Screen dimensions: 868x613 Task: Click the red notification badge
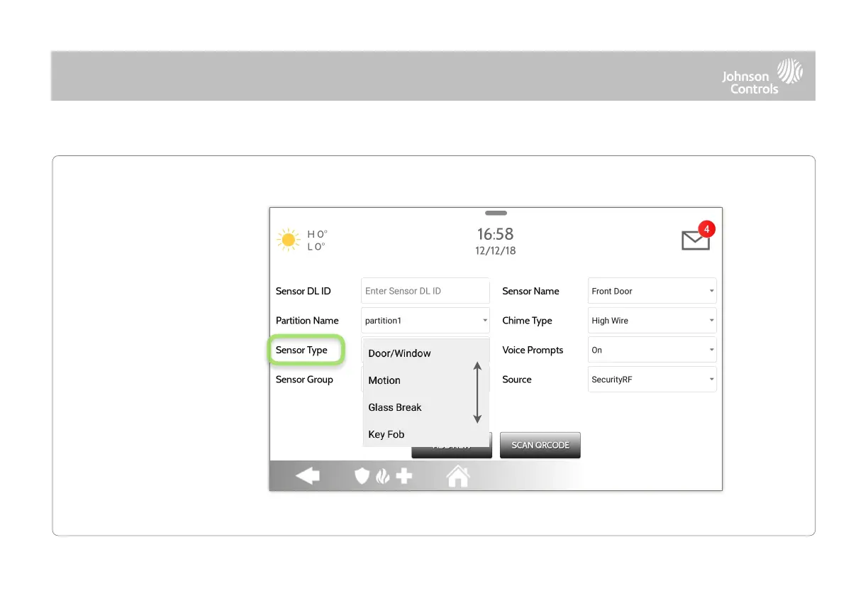coord(706,229)
